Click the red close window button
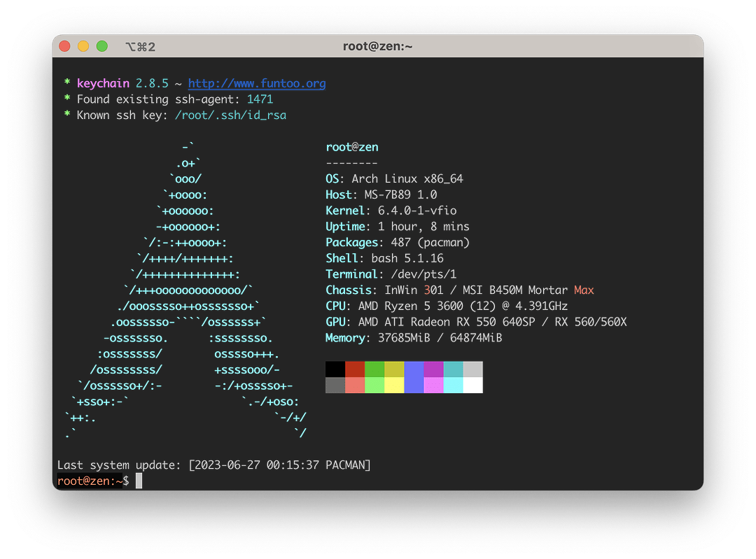This screenshot has width=756, height=559. coord(64,46)
